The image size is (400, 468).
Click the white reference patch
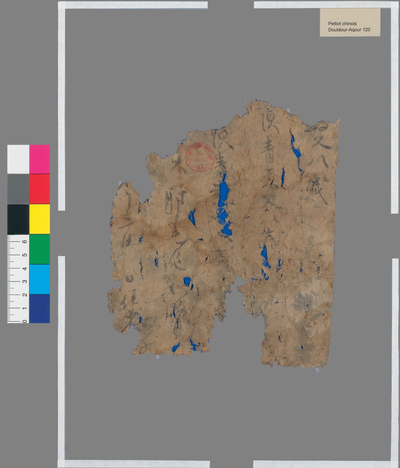point(18,159)
